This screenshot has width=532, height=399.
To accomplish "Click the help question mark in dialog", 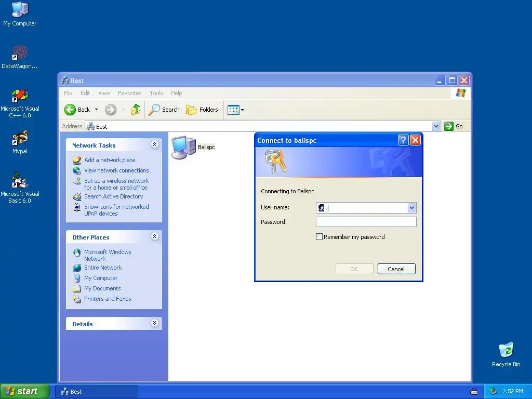I will 403,140.
